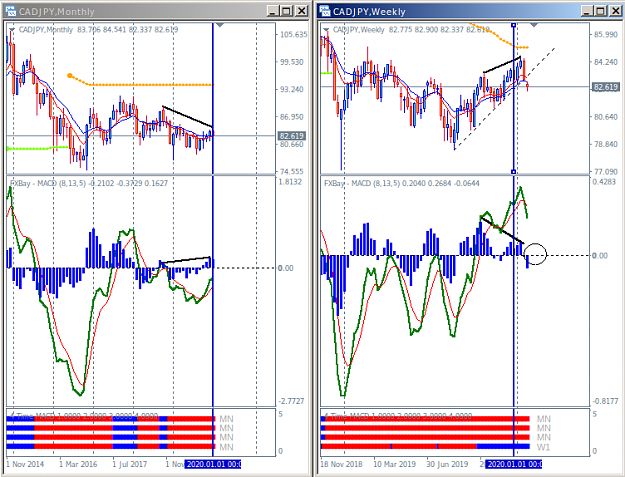Viewport: 625px width, 477px height.
Task: Click the -2.7727 value on Monthly MACD scale
Action: [x=291, y=401]
